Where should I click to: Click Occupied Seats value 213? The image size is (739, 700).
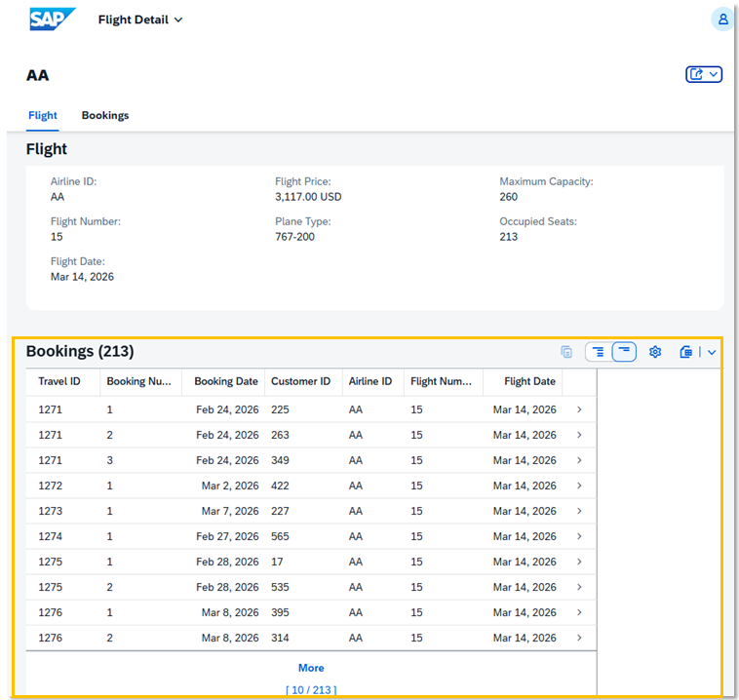(509, 237)
